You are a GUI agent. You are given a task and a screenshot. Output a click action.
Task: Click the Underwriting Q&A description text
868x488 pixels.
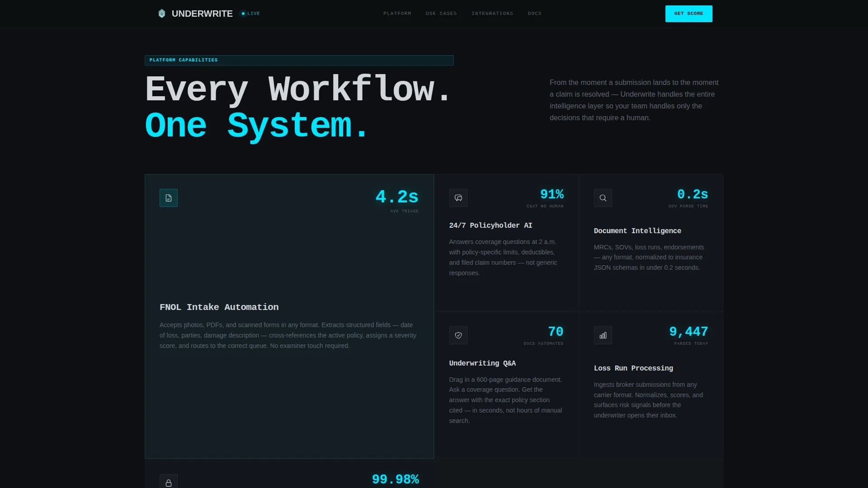(505, 400)
